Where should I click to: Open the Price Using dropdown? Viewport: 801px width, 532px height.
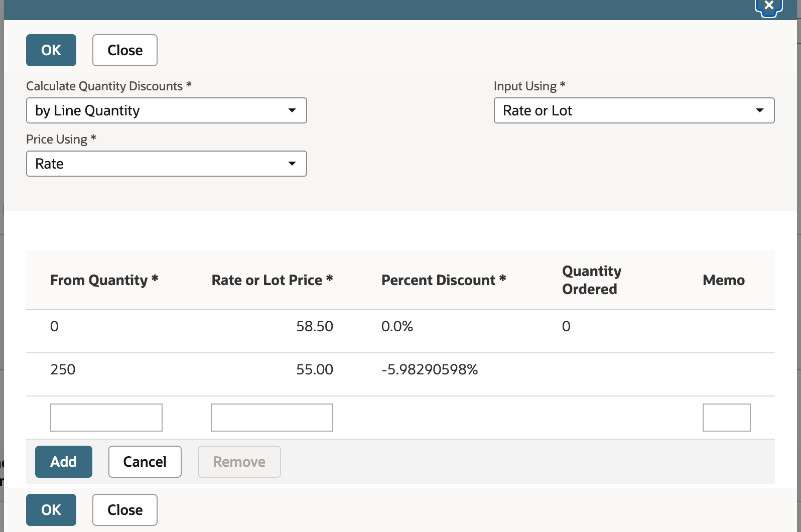coord(167,164)
